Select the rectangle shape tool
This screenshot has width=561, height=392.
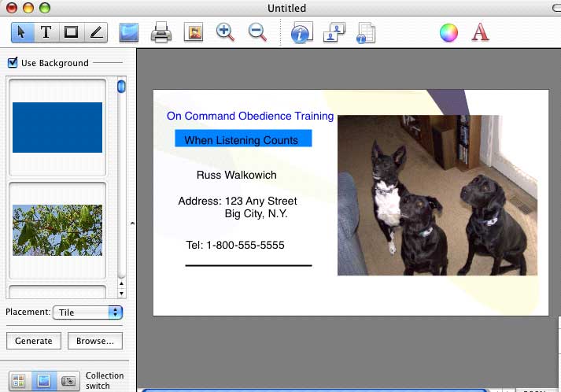click(71, 32)
